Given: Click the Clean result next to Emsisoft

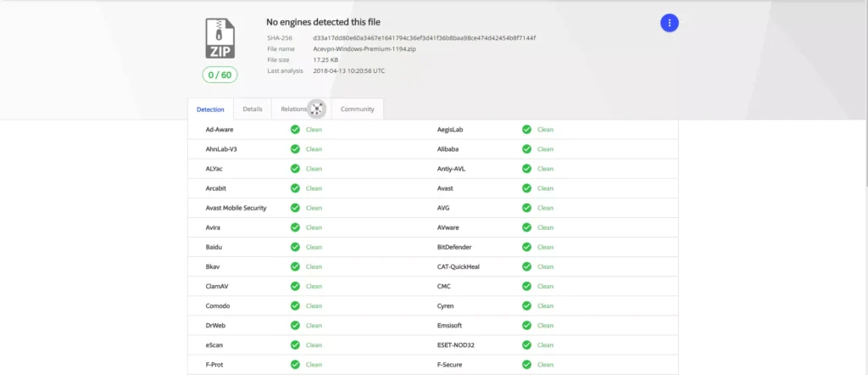Looking at the screenshot, I should pos(545,326).
